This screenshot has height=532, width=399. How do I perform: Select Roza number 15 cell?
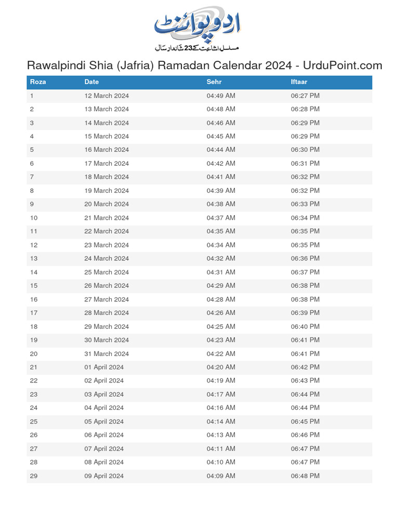[34, 286]
